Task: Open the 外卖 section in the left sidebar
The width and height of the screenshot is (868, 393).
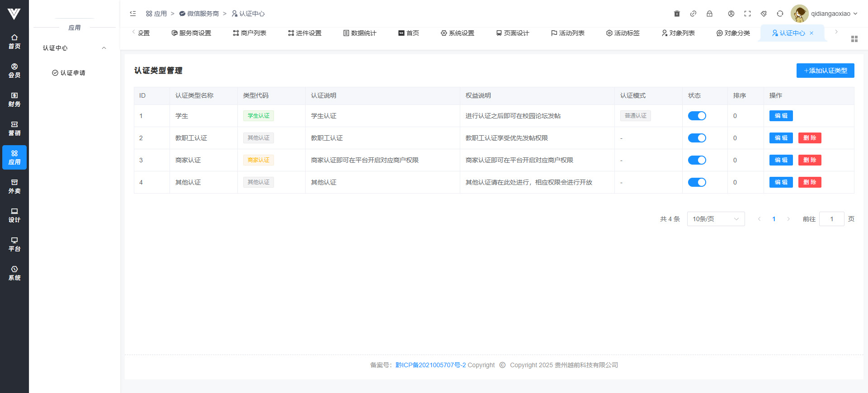Action: (14, 186)
